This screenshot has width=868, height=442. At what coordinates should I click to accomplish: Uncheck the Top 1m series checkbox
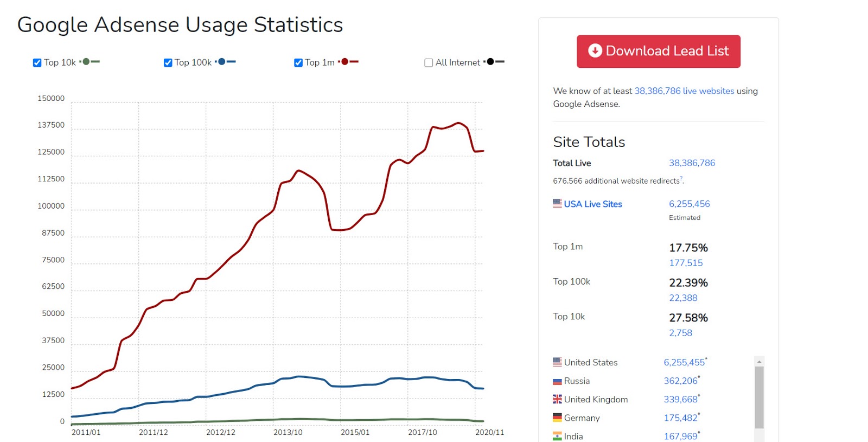(x=298, y=63)
